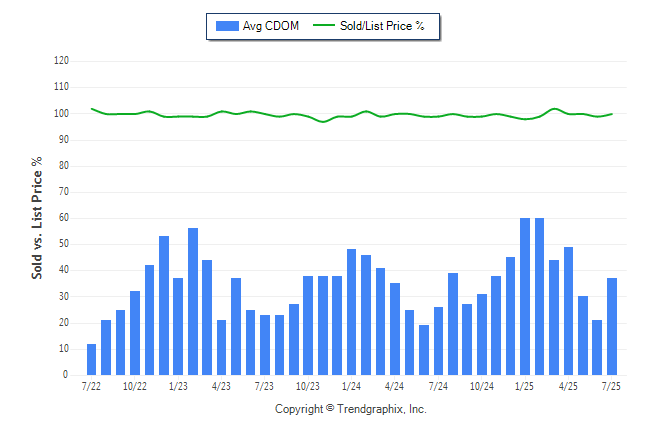
Task: Click the Avg CDOM bar for 10/22
Action: pos(135,333)
